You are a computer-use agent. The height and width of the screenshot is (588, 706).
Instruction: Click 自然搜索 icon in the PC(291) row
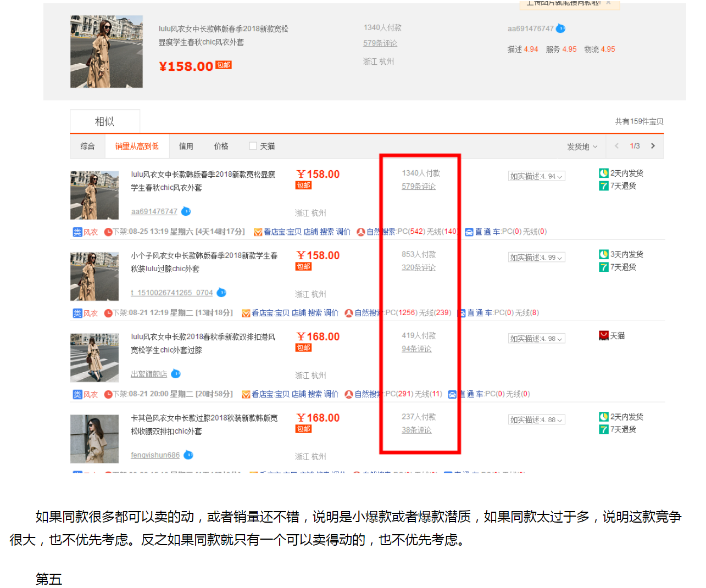[349, 395]
